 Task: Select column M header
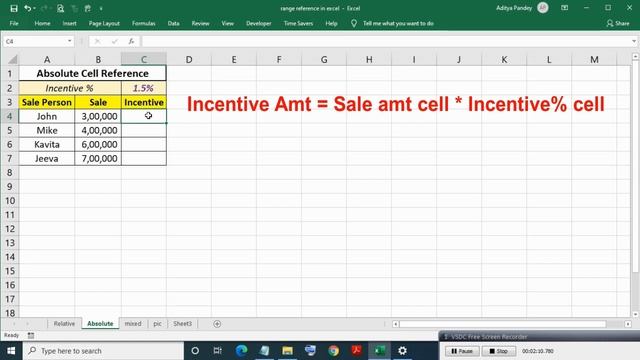(x=594, y=60)
